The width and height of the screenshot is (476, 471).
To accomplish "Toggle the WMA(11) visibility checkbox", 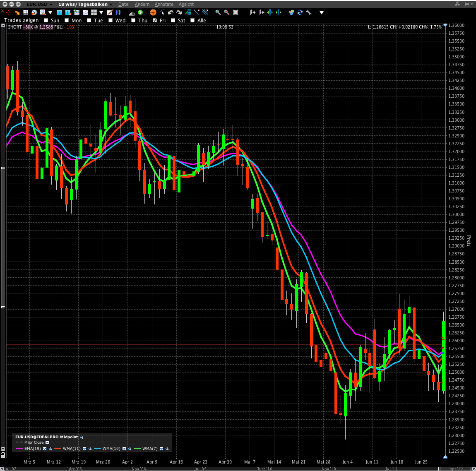I will [x=84, y=449].
